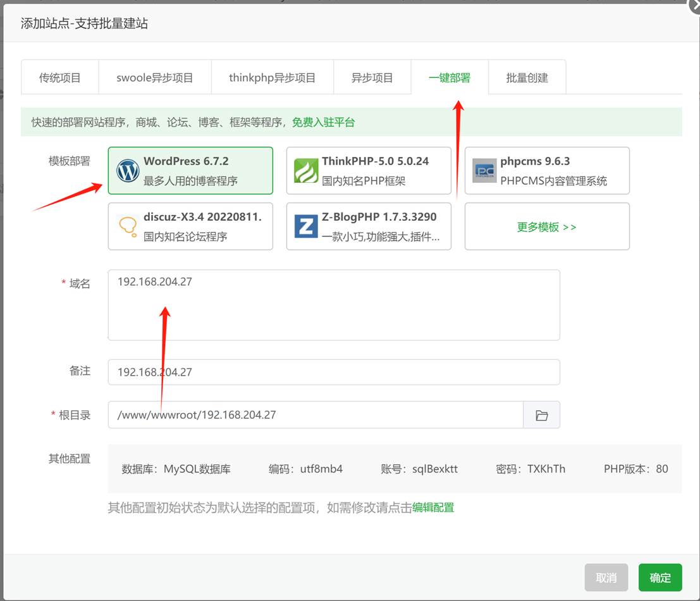
Task: Click the 其他配置 label
Action: coord(69,459)
